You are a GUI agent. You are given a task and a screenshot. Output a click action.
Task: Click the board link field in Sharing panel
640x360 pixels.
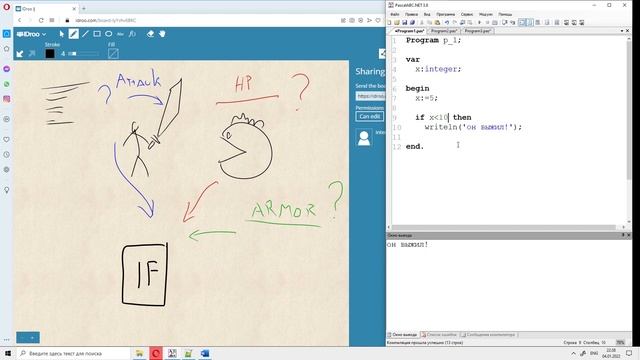click(370, 96)
